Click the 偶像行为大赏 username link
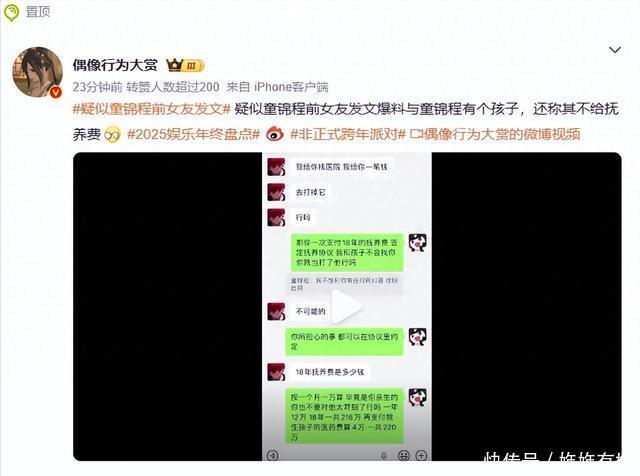Viewport: 640px width, 476px height. pyautogui.click(x=115, y=65)
